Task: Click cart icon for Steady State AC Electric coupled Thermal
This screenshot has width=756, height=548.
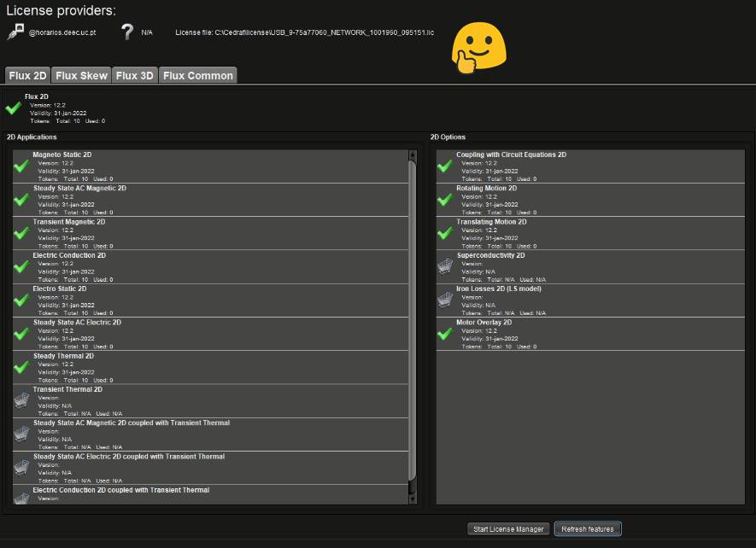Action: point(21,467)
